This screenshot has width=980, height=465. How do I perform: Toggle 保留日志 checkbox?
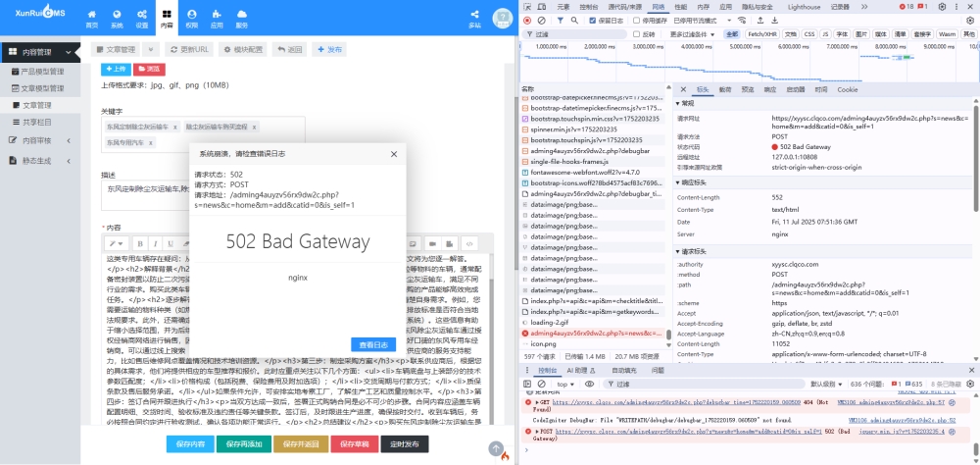tap(593, 20)
